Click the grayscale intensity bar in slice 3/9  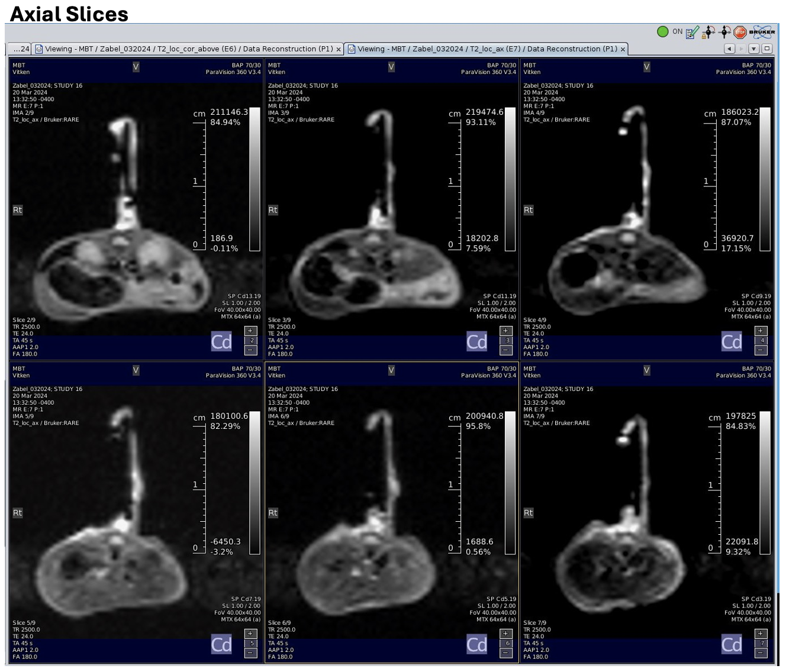pos(510,180)
